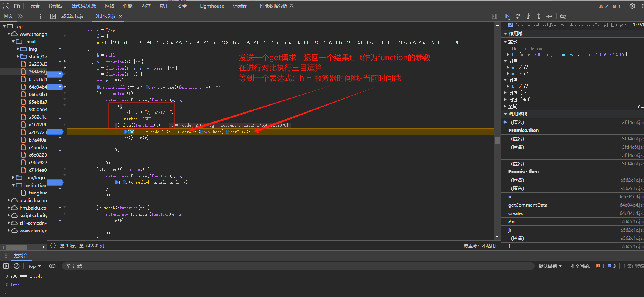The image size is (644, 297).
Task: Expand the hm.baidu.com domain node
Action: pyautogui.click(x=9, y=208)
